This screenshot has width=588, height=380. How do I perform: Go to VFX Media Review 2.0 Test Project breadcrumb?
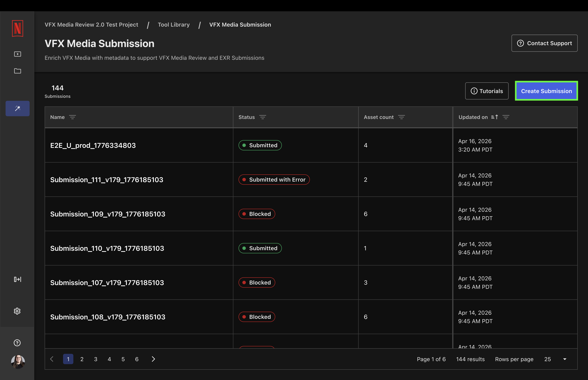[91, 25]
